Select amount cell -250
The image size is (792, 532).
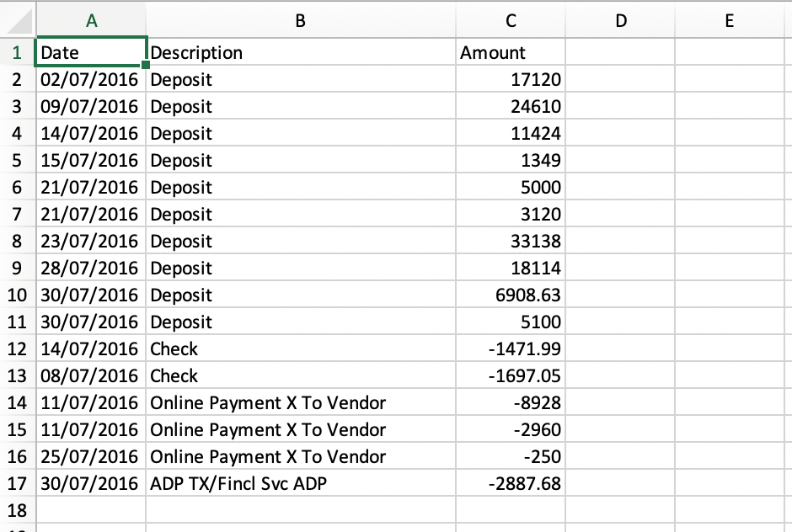(511, 456)
